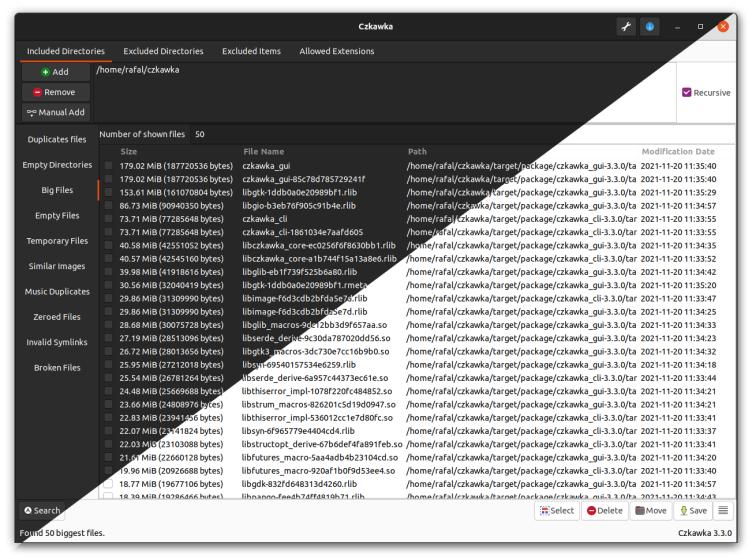Image resolution: width=752 pixels, height=559 pixels.
Task: Select Duplicates files in sidebar
Action: click(57, 139)
